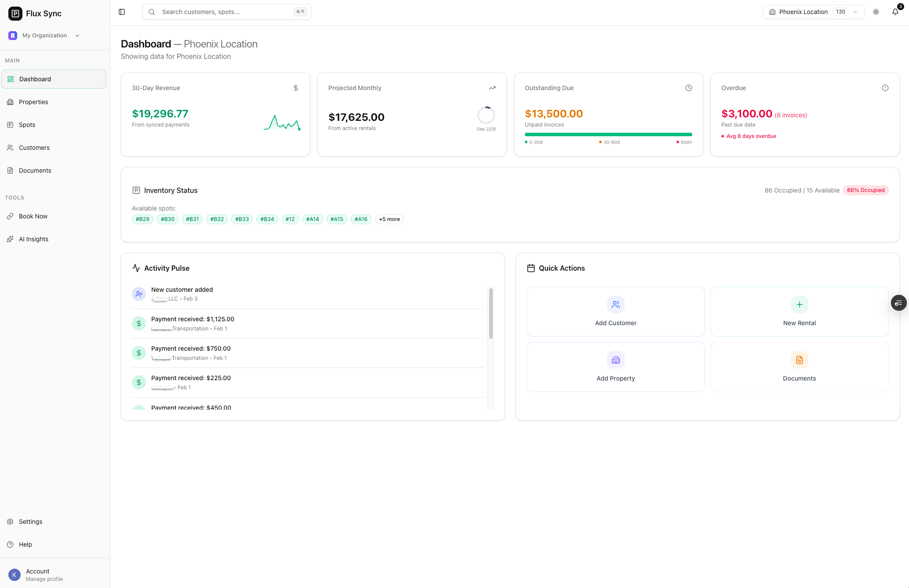
Task: Open the search bar for customers and spots
Action: (x=226, y=12)
